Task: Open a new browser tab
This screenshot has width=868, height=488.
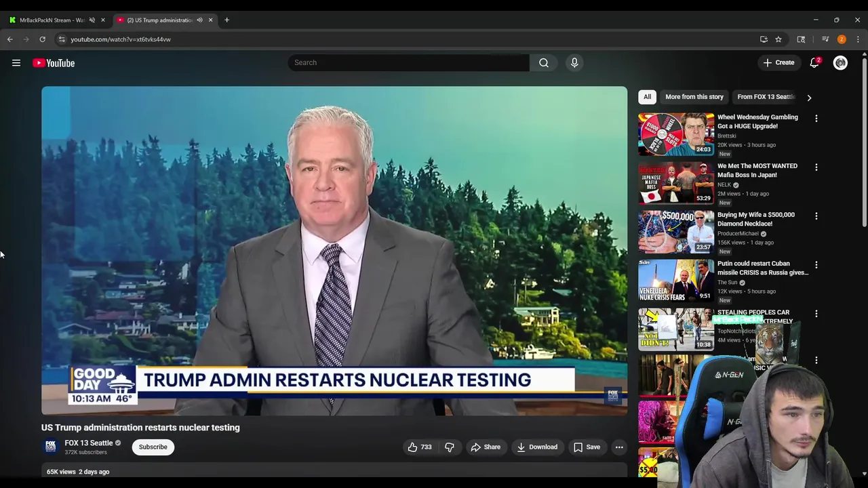Action: tap(226, 20)
